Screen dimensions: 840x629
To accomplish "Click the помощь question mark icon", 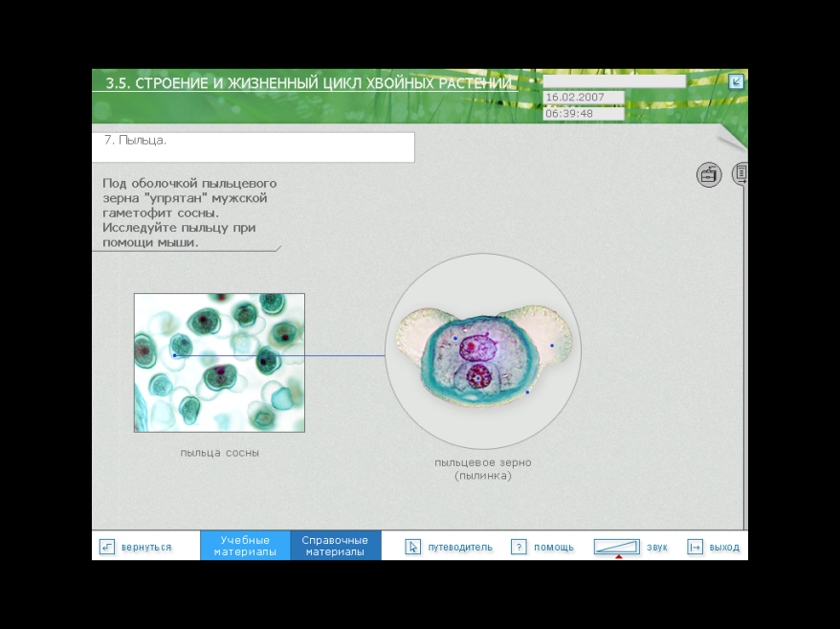I will [x=519, y=547].
